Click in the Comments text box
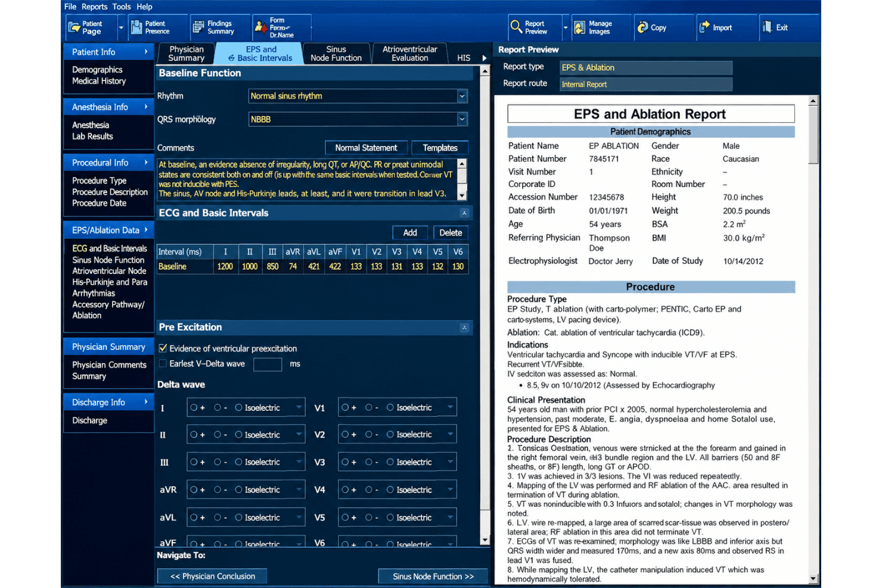 pyautogui.click(x=307, y=179)
